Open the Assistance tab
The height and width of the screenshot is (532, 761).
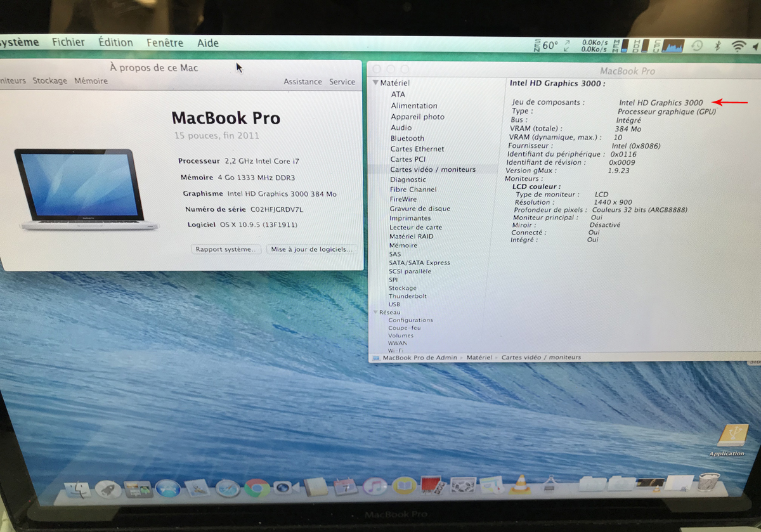coord(302,82)
